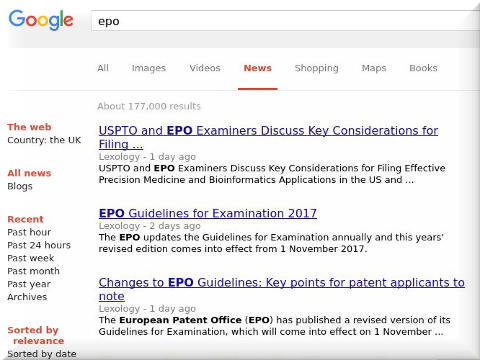Filter news results to Blogs

click(20, 186)
